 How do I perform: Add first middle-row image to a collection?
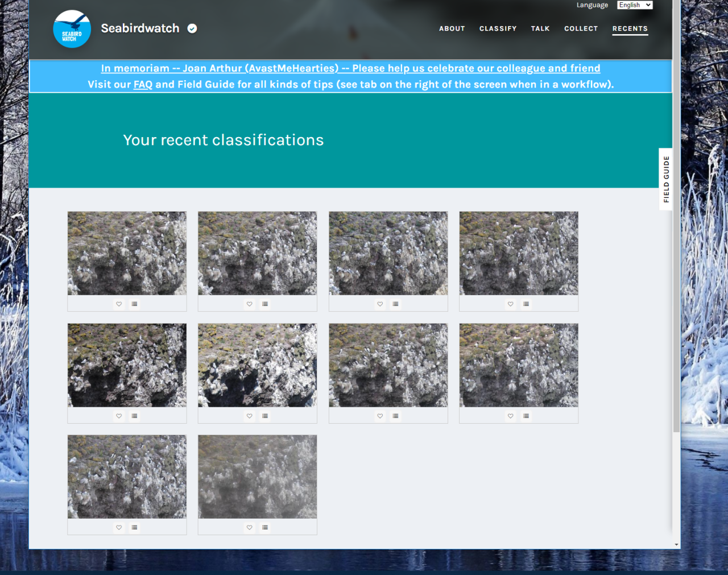(x=135, y=416)
